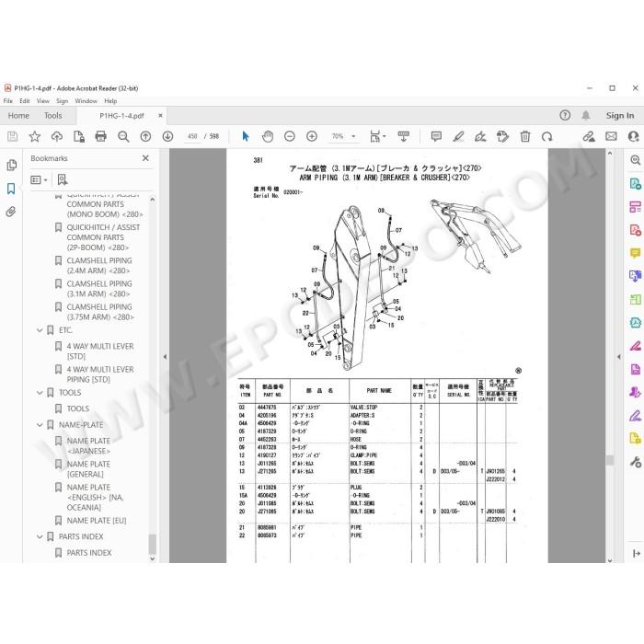The height and width of the screenshot is (644, 644).
Task: Zoom out with minus button
Action: (x=290, y=136)
